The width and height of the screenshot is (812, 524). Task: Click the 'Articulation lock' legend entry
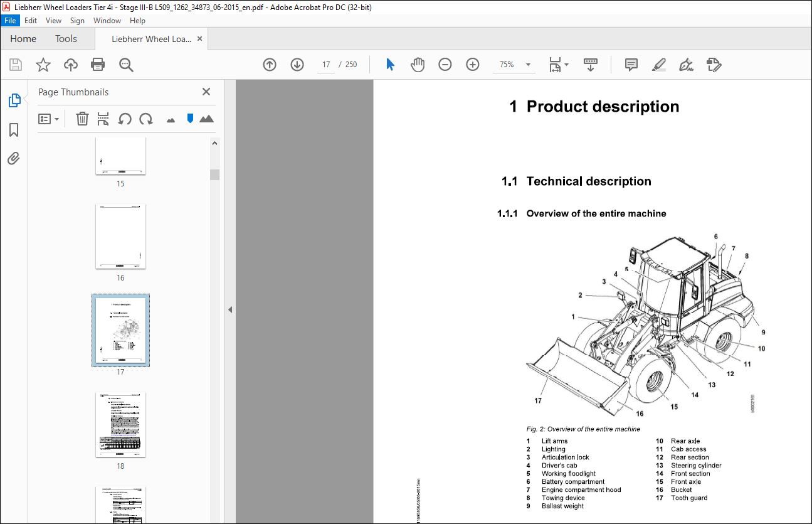coord(565,457)
